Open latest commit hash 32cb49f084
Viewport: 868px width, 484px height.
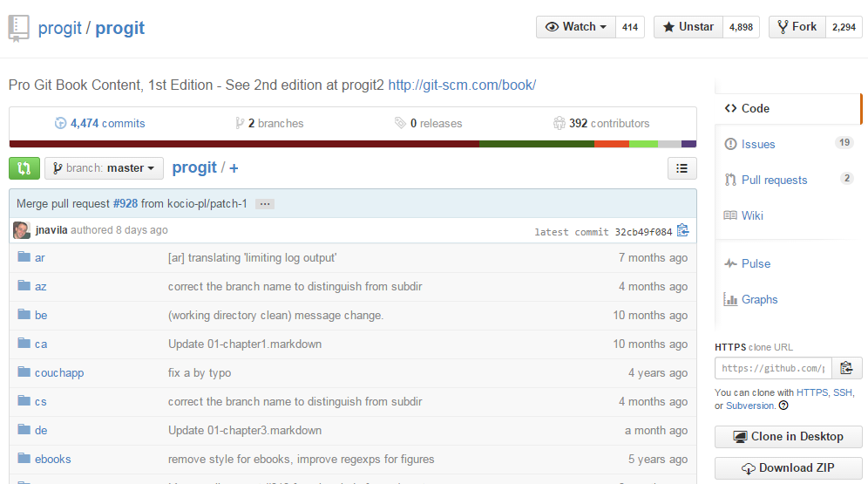tap(643, 232)
